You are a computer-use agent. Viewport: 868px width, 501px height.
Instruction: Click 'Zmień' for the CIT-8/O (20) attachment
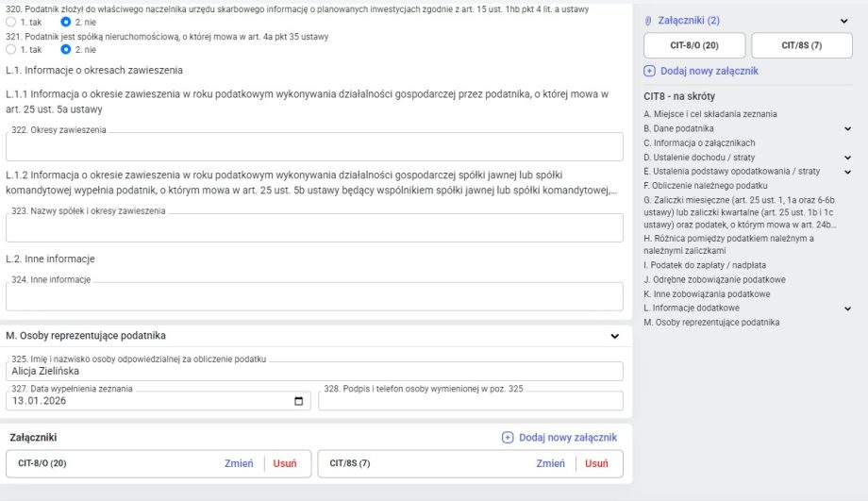click(239, 463)
